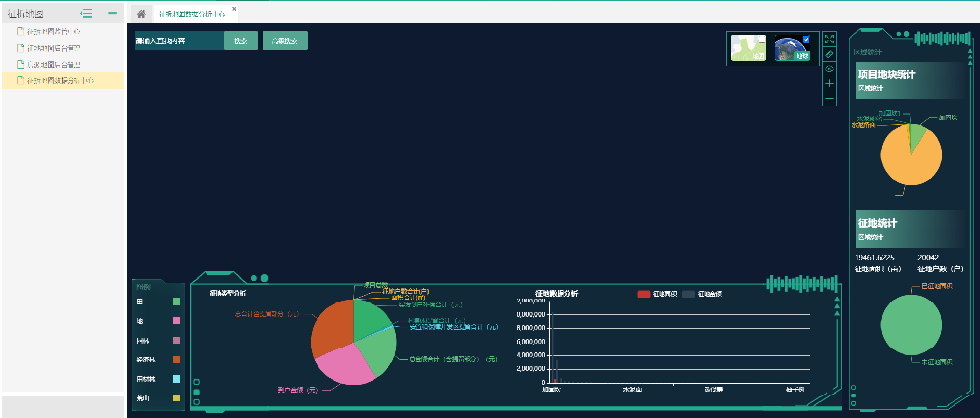Click the green circle chart under 征地统计
Image resolution: width=980 pixels, height=418 pixels.
point(910,325)
